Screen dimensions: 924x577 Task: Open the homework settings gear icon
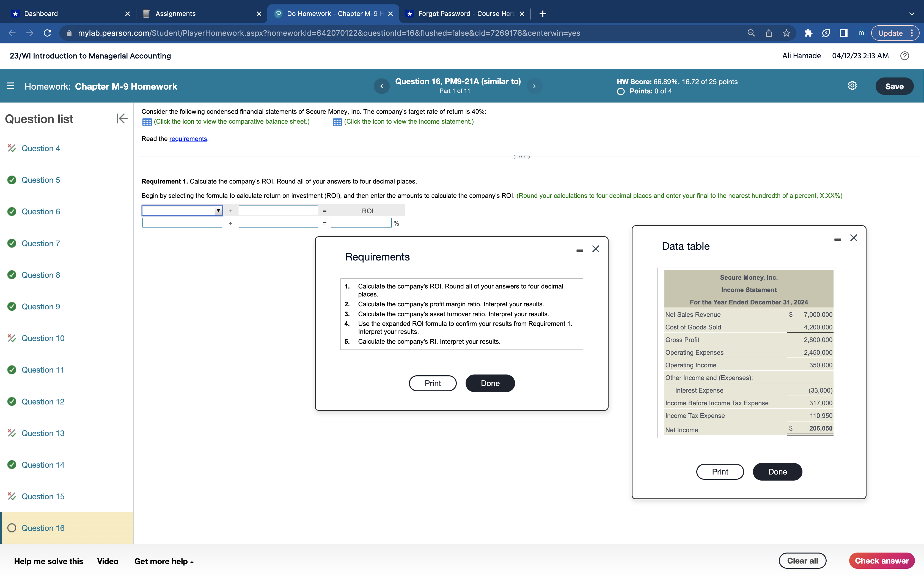852,86
